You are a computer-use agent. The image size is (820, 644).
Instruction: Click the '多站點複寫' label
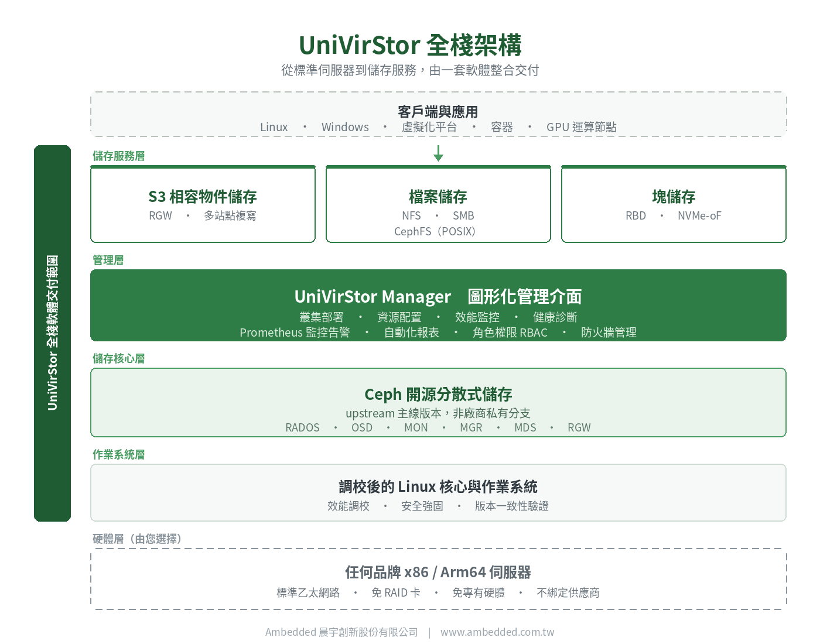coord(230,215)
